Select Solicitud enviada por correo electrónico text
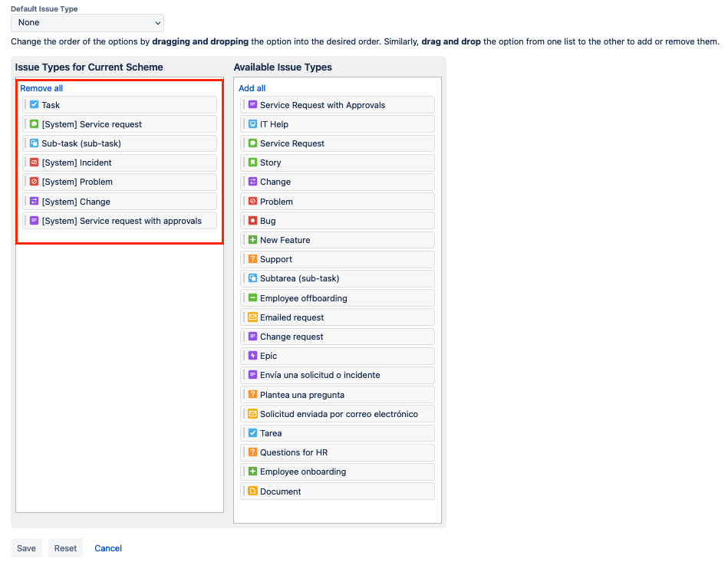Screen dimensions: 728x562 click(339, 414)
